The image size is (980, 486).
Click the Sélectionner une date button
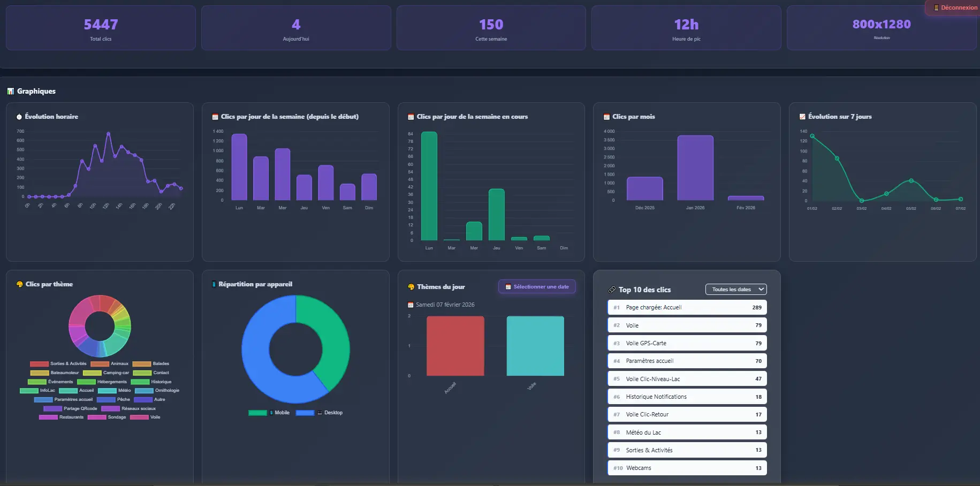pyautogui.click(x=537, y=286)
